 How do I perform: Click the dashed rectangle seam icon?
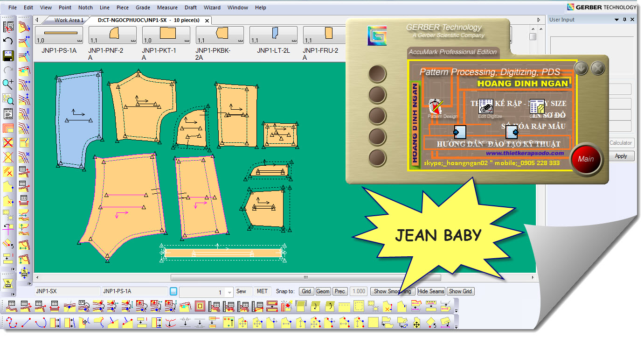coord(359,306)
